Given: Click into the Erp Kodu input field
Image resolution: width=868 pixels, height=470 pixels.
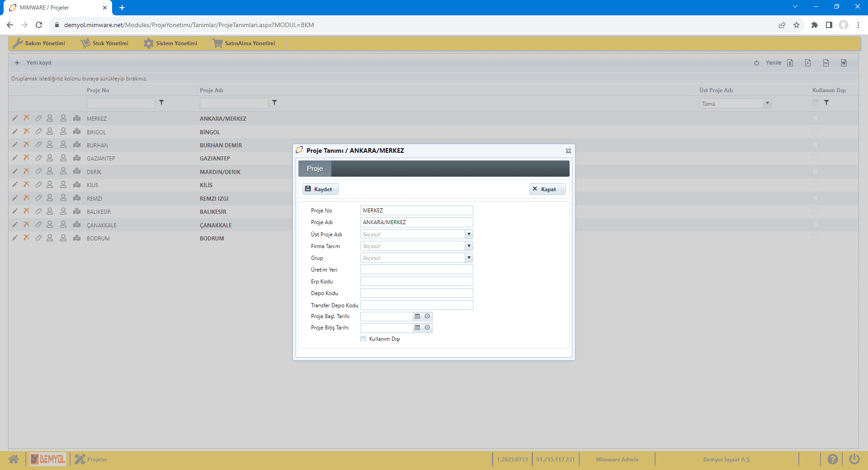Looking at the screenshot, I should click(416, 282).
